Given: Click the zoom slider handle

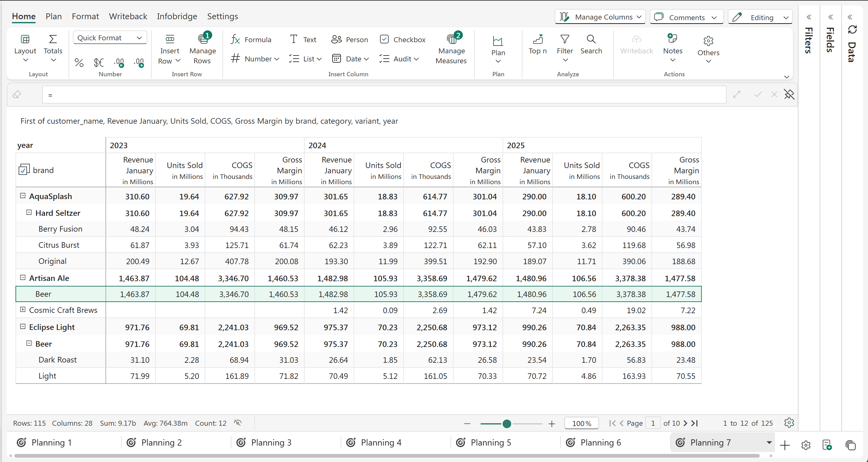Looking at the screenshot, I should [507, 424].
